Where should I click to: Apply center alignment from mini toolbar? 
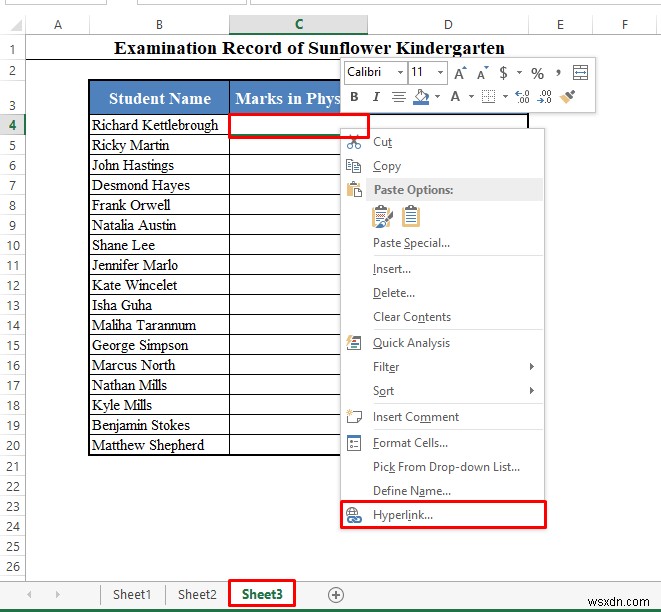click(398, 97)
